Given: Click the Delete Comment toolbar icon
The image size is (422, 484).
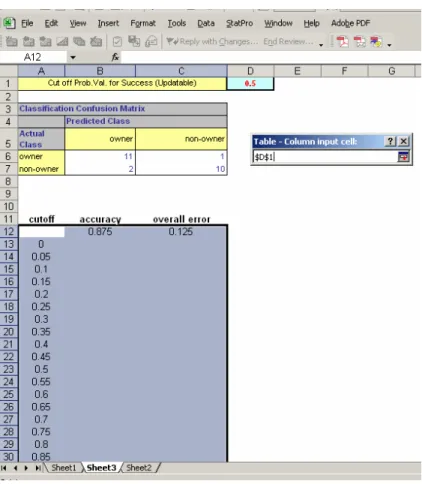Looking at the screenshot, I should tap(96, 41).
